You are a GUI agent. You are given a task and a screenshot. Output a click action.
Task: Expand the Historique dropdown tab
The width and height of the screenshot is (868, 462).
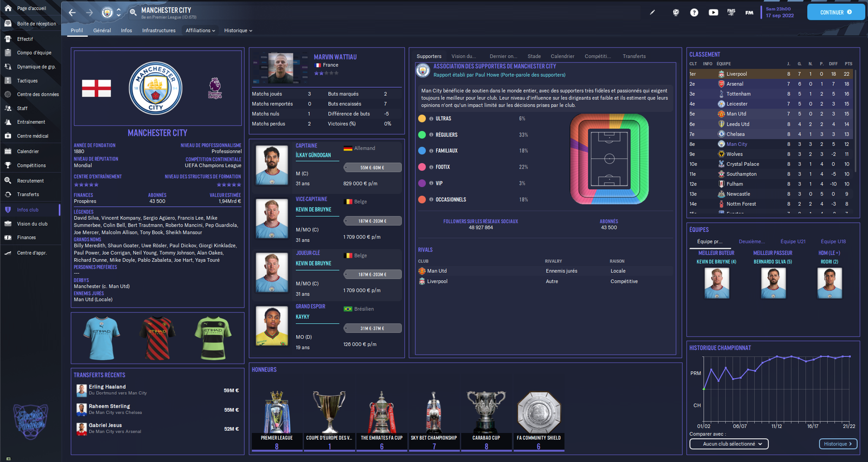click(x=238, y=31)
